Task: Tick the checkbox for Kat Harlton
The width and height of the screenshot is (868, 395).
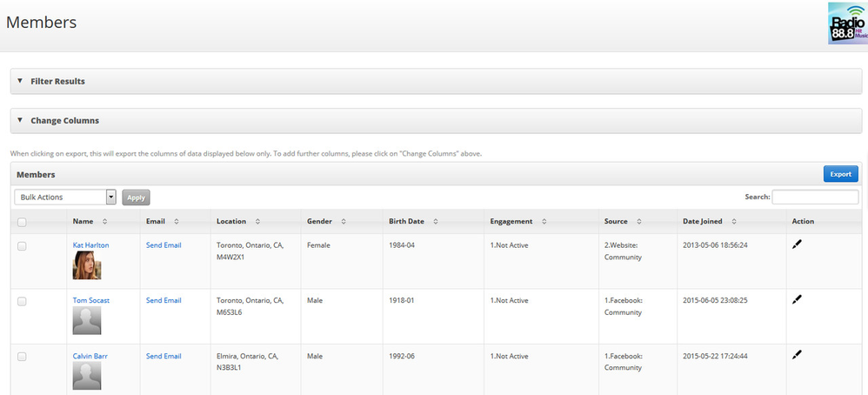Action: (22, 246)
